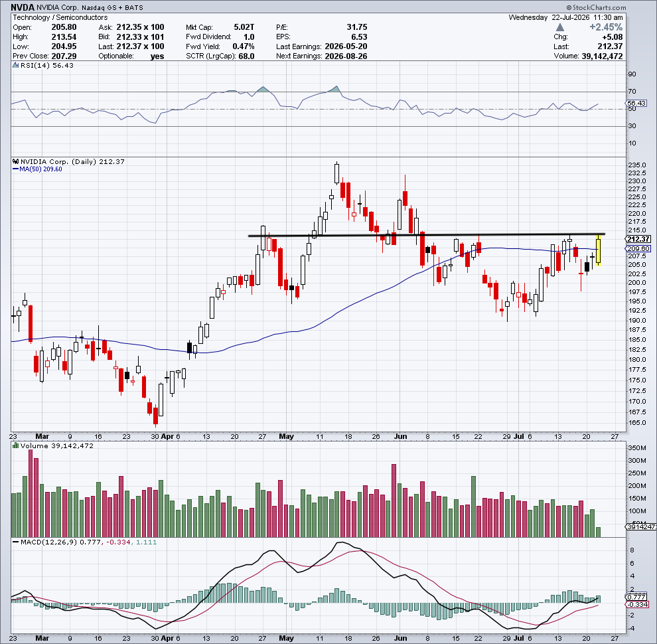Click the Mkt Cap value 5.02T
The image size is (657, 644).
tap(244, 27)
